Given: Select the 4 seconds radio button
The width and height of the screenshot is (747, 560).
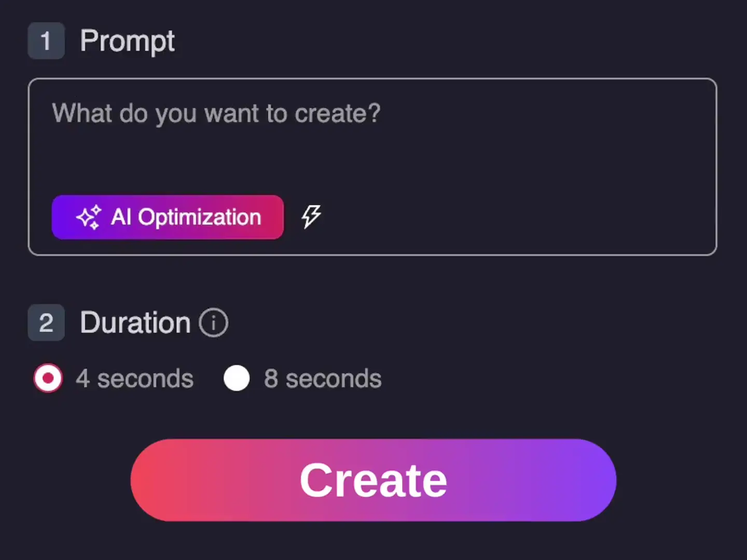Looking at the screenshot, I should (48, 378).
